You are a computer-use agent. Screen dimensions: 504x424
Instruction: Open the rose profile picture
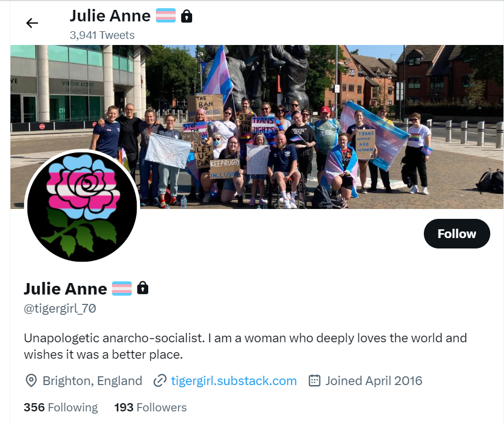point(82,206)
